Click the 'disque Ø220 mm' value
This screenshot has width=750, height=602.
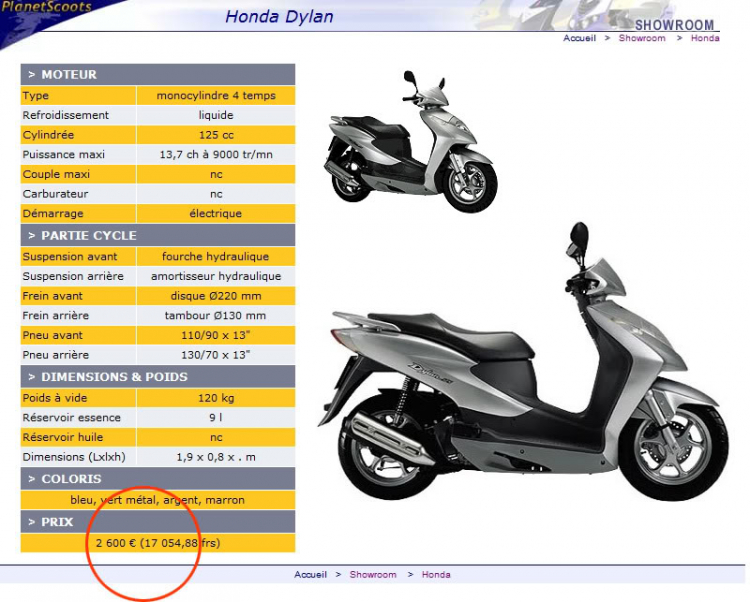click(x=216, y=296)
